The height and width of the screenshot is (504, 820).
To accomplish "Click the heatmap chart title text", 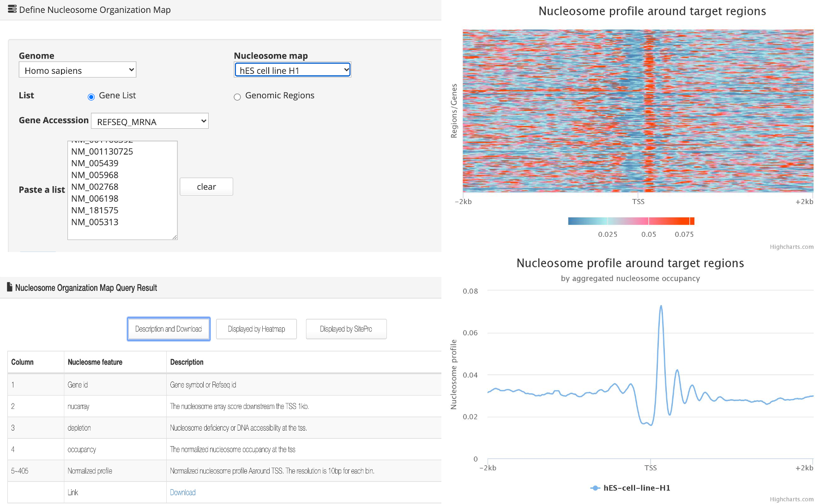I will pos(652,11).
